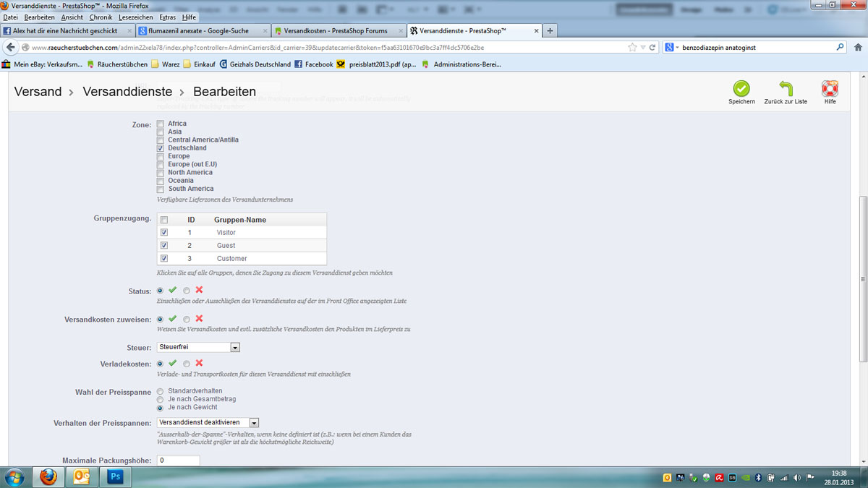Close the Versanddienste PrestaShop tab
Viewport: 868px width, 488px height.
537,31
